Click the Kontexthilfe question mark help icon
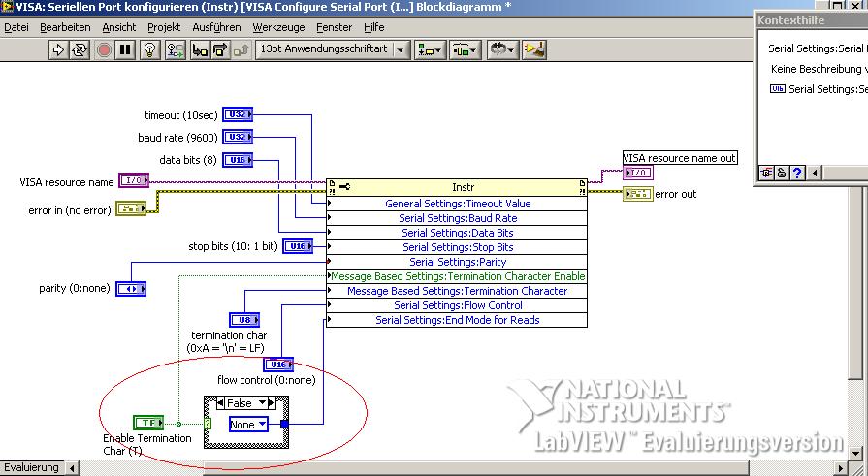The height and width of the screenshot is (476, 868). click(x=796, y=173)
